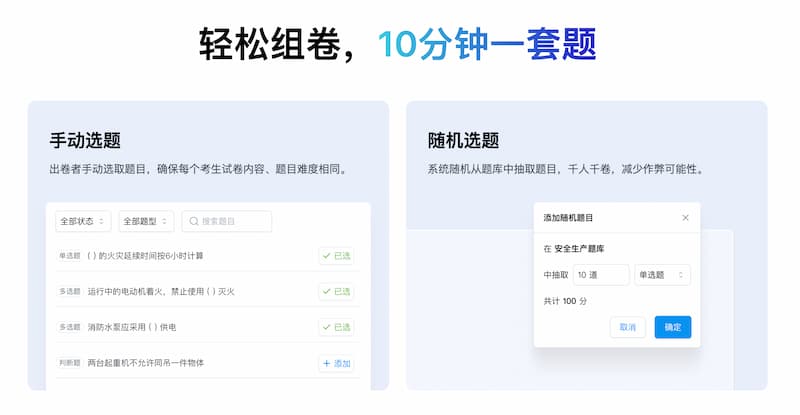This screenshot has height=415, width=800.
Task: Toggle 已选 for the 电动机着火 question
Action: [x=337, y=291]
